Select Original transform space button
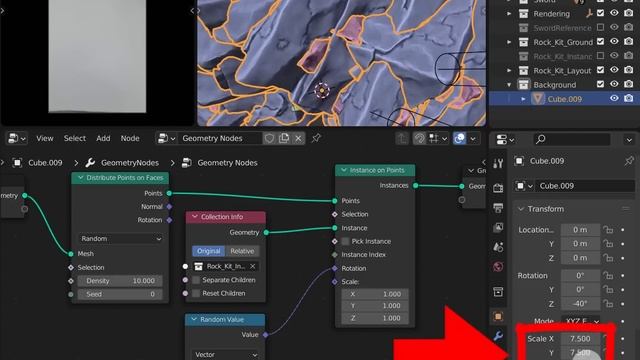Image resolution: width=640 pixels, height=360 pixels. [x=208, y=251]
